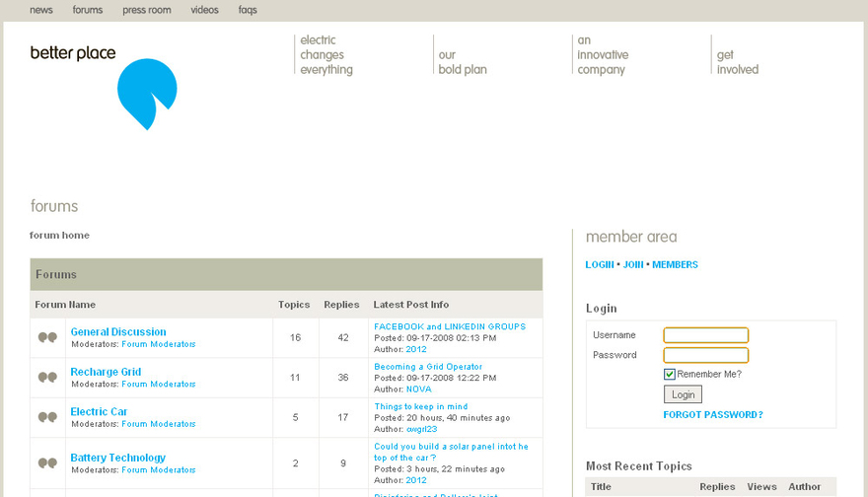Click the Topics column header
The height and width of the screenshot is (497, 868).
pos(293,305)
